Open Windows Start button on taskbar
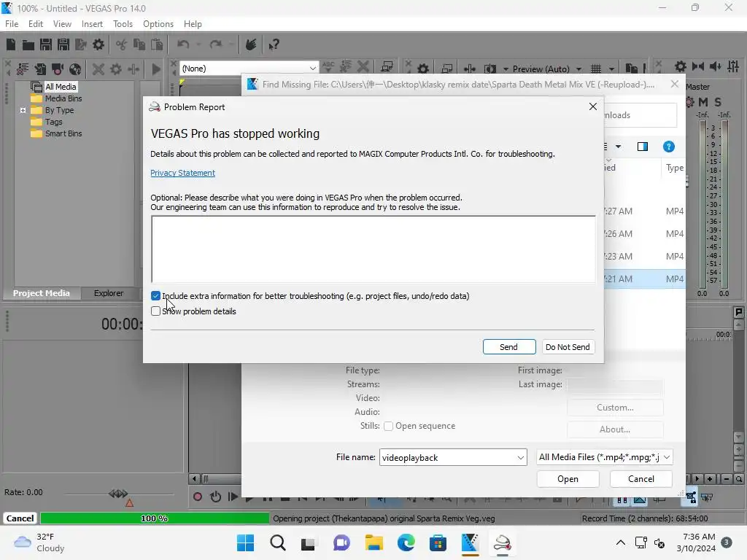Viewport: 747px width, 560px height. pyautogui.click(x=245, y=542)
